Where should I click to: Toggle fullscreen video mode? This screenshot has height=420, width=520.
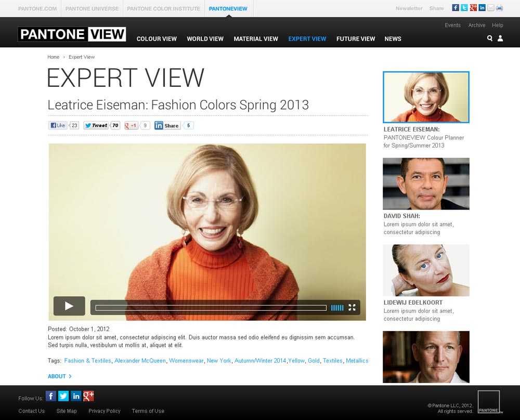[352, 308]
